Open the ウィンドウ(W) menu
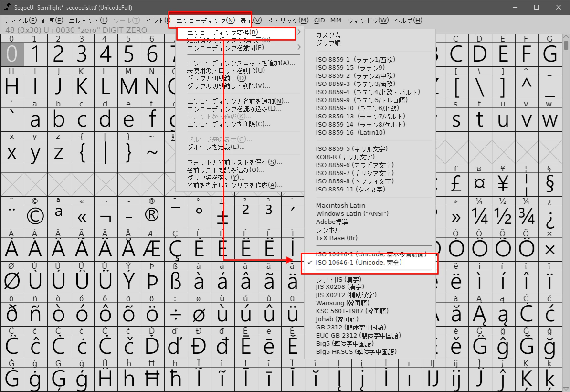Screen dimensions: 570x392 (x=368, y=21)
